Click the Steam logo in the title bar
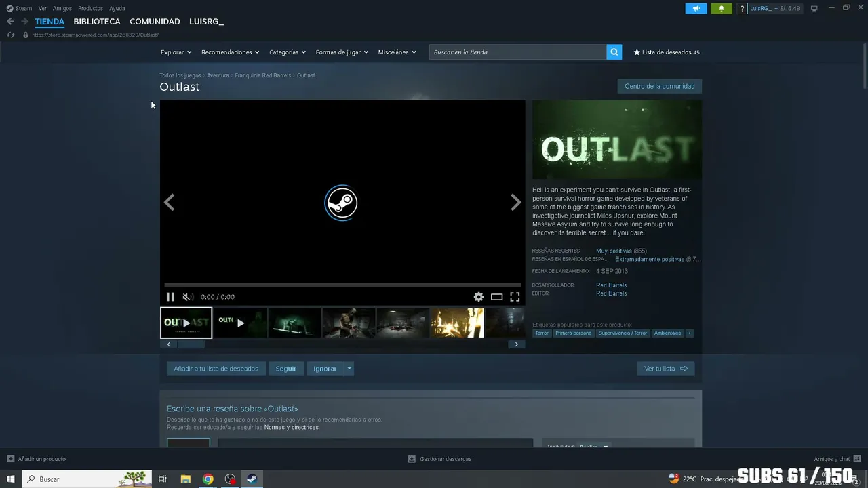Screen dimensions: 868x488 9,8
